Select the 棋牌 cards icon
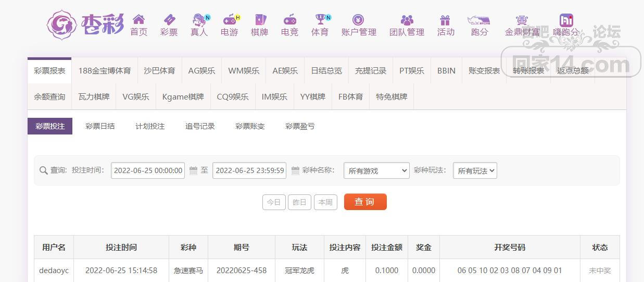The image size is (644, 282). click(x=259, y=19)
